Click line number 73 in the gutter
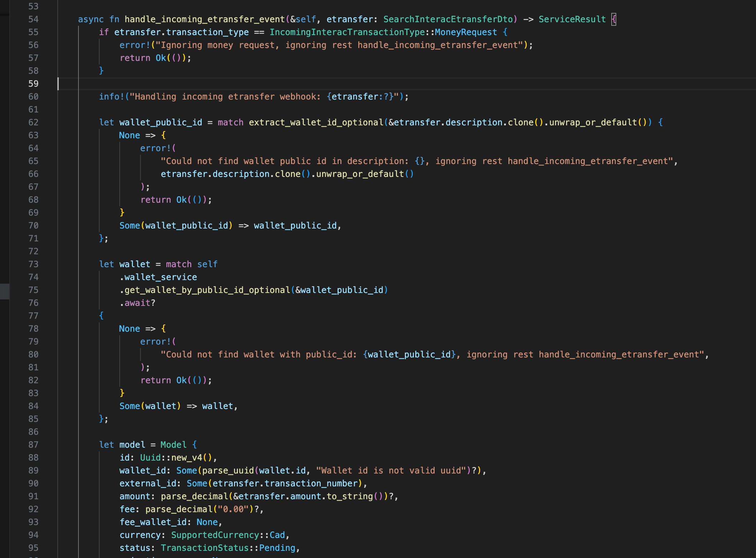The width and height of the screenshot is (756, 558). point(33,264)
